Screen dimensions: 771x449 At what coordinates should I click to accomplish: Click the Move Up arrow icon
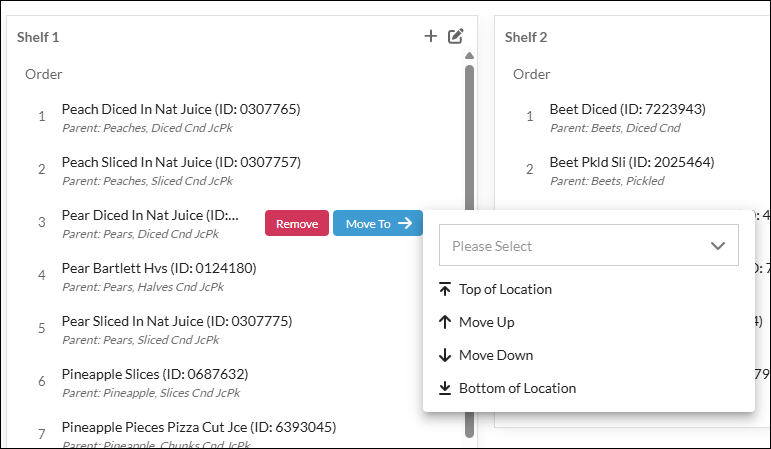pos(445,322)
